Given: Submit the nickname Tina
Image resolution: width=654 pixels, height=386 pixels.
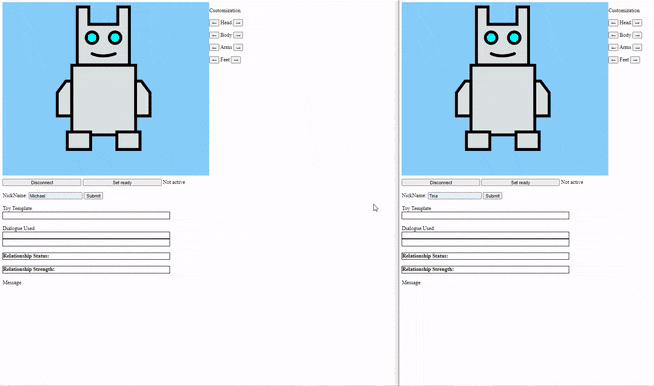Looking at the screenshot, I should (493, 196).
